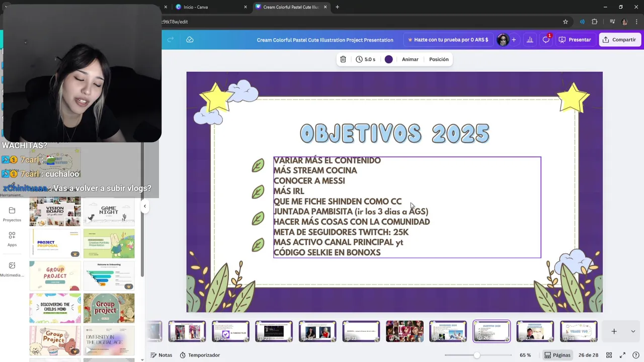Open Chrome media control icon
Screen dimensions: 644x362
tap(612, 22)
